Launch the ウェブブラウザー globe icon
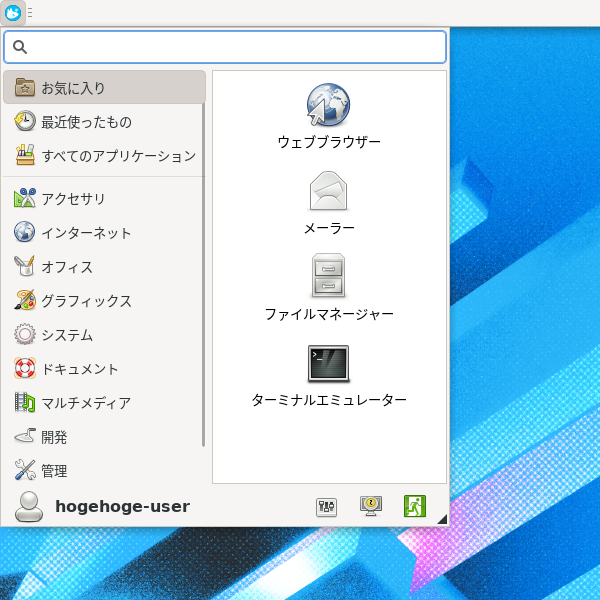The image size is (600, 600). pyautogui.click(x=328, y=104)
